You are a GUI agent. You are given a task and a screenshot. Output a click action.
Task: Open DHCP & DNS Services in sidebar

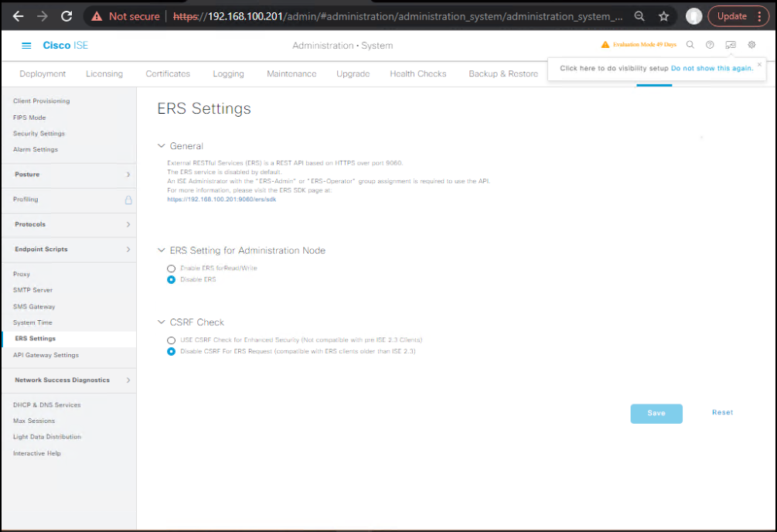(47, 405)
